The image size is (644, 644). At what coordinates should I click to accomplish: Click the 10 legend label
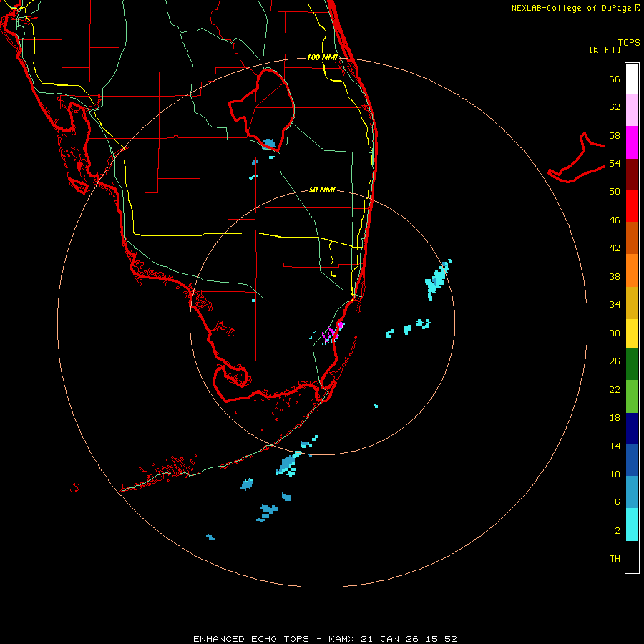click(x=615, y=474)
